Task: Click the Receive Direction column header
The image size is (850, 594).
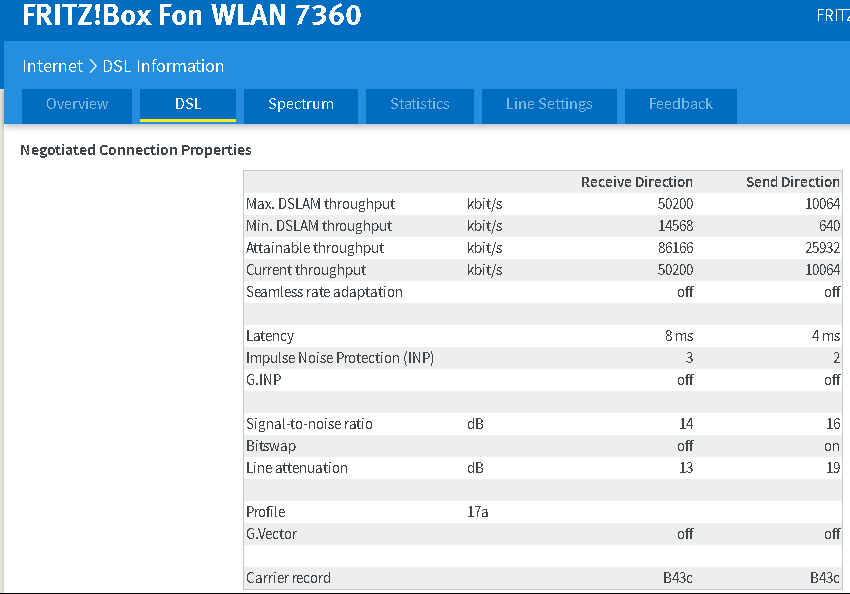Action: (636, 182)
